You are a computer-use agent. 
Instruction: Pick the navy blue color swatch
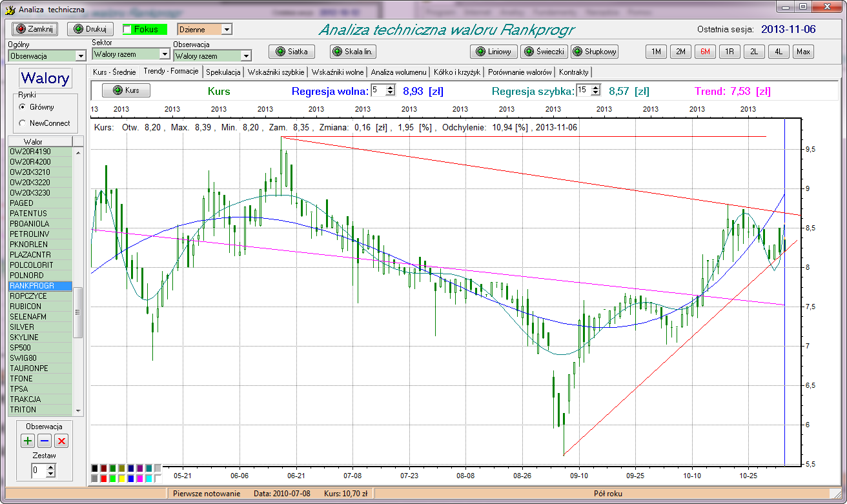[131, 469]
